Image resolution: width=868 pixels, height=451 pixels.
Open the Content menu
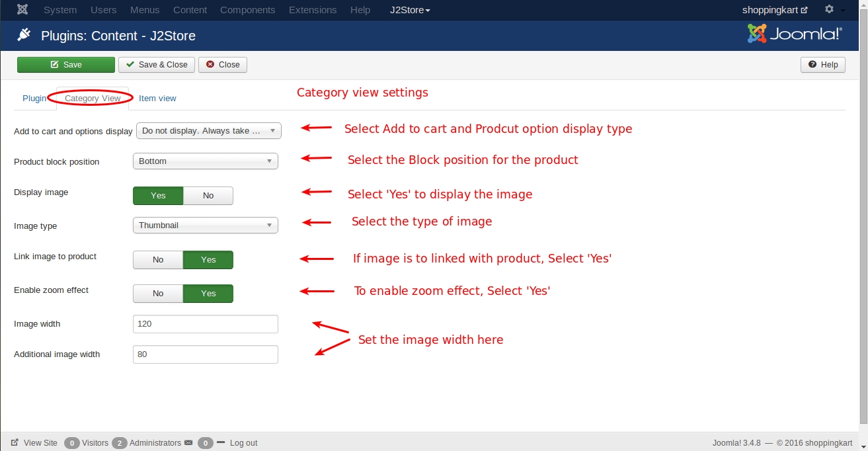point(190,10)
